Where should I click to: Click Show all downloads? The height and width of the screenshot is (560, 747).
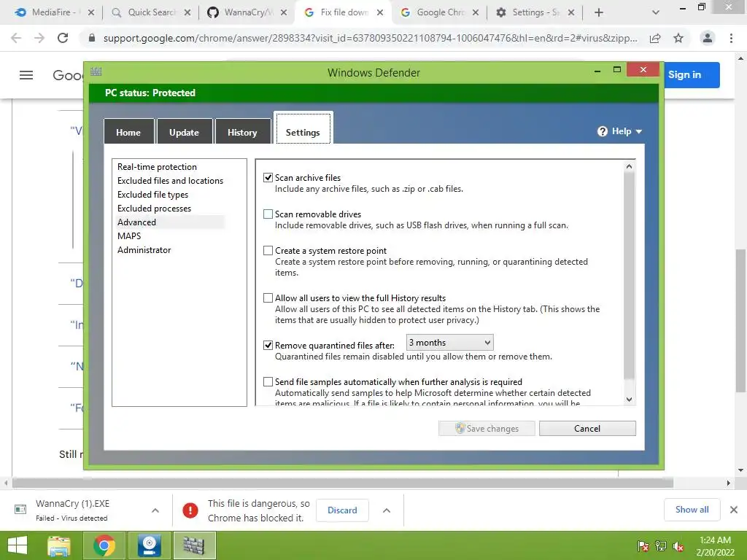click(692, 510)
